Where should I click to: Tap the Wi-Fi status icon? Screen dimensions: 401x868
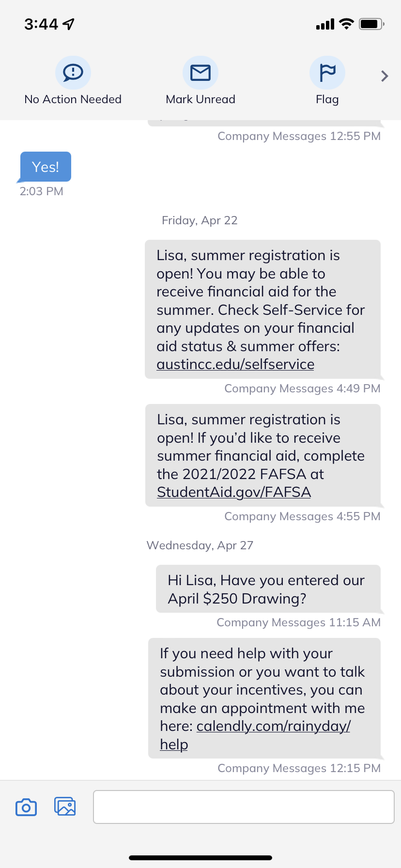(x=346, y=24)
